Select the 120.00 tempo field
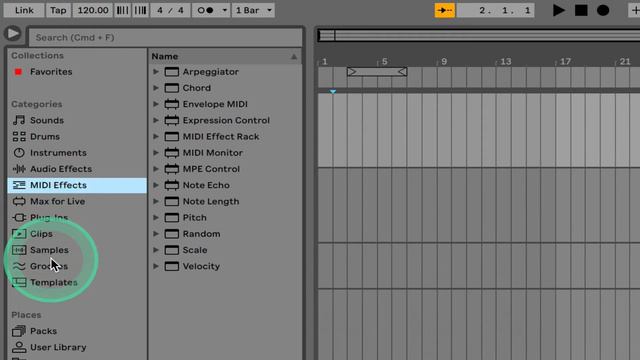 [93, 10]
